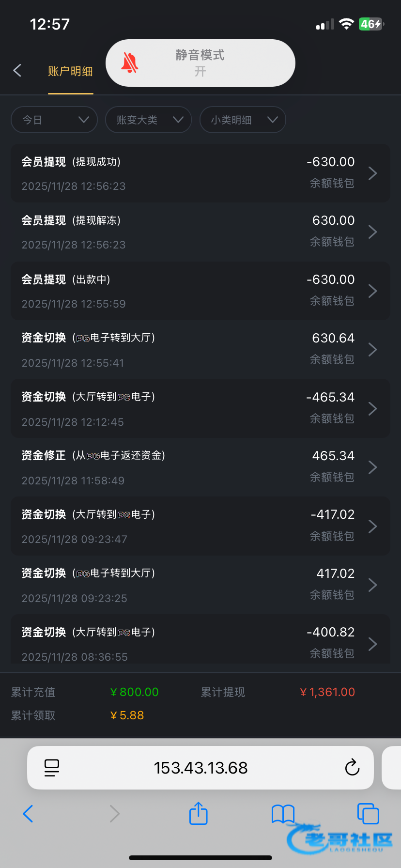This screenshot has height=868, width=401.
Task: Expand the 今日 date filter dropdown
Action: click(54, 120)
